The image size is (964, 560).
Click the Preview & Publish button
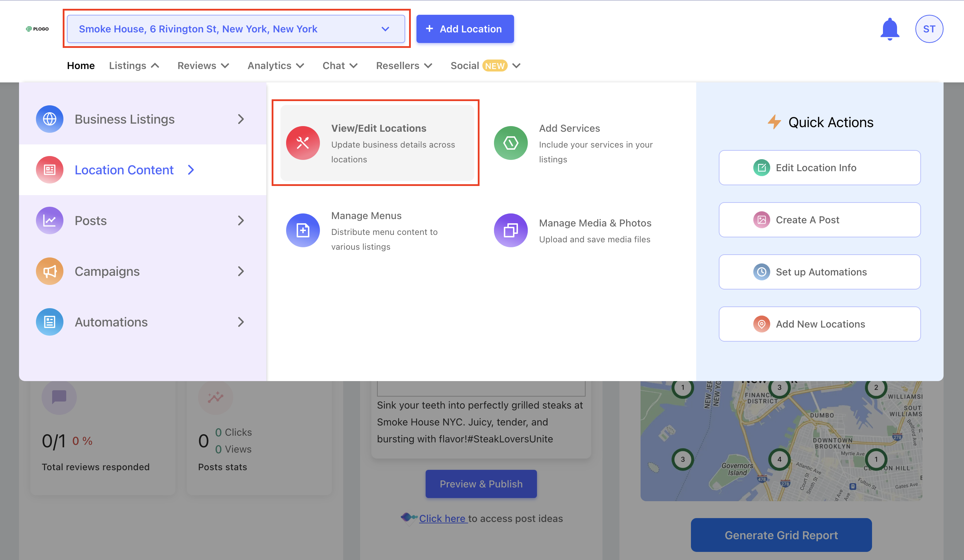coord(481,484)
